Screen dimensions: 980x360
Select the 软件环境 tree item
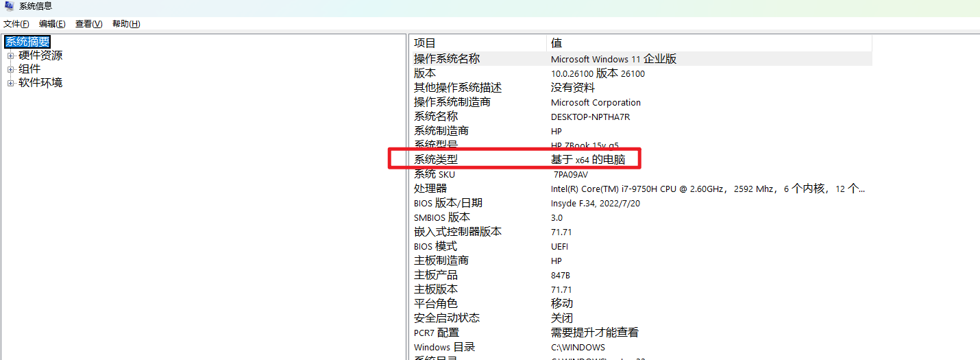(x=40, y=83)
